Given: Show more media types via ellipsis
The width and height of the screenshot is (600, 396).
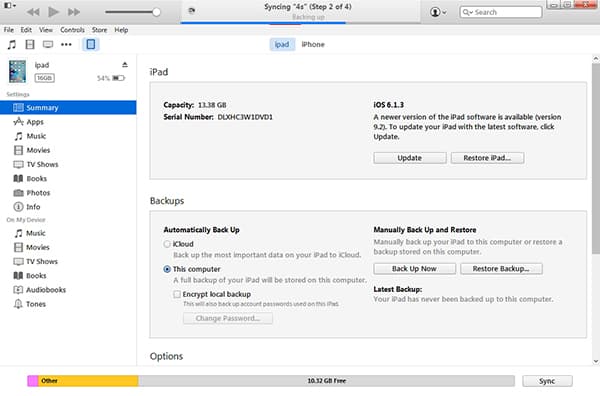Looking at the screenshot, I should [x=66, y=44].
